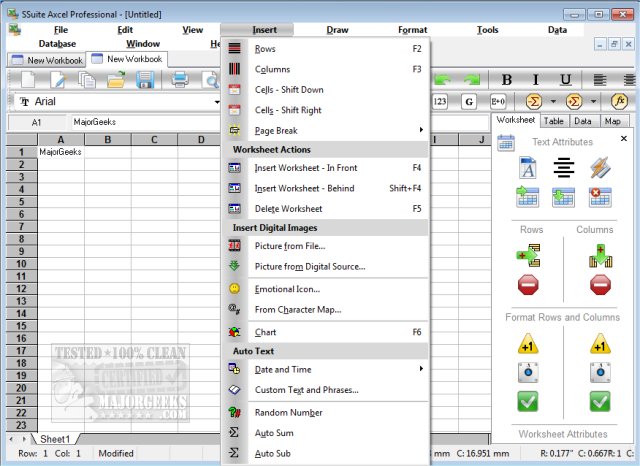
Task: Choose Cells - Shift Down
Action: point(325,90)
